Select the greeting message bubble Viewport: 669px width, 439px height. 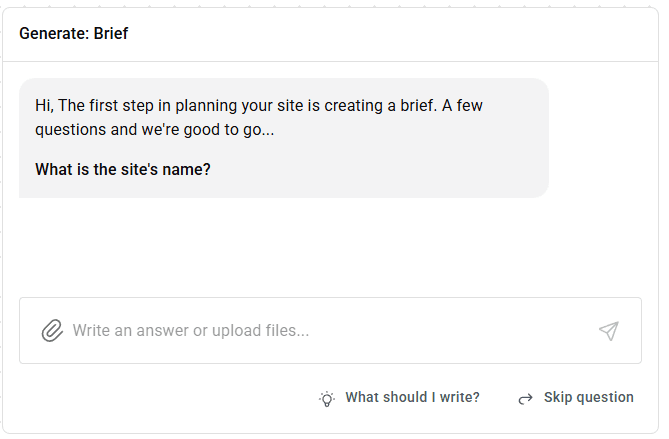[284, 138]
